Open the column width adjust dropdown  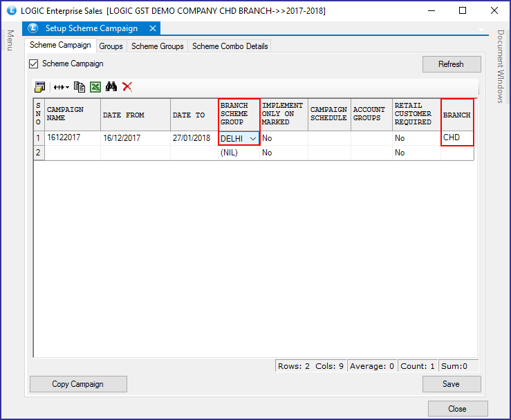62,87
